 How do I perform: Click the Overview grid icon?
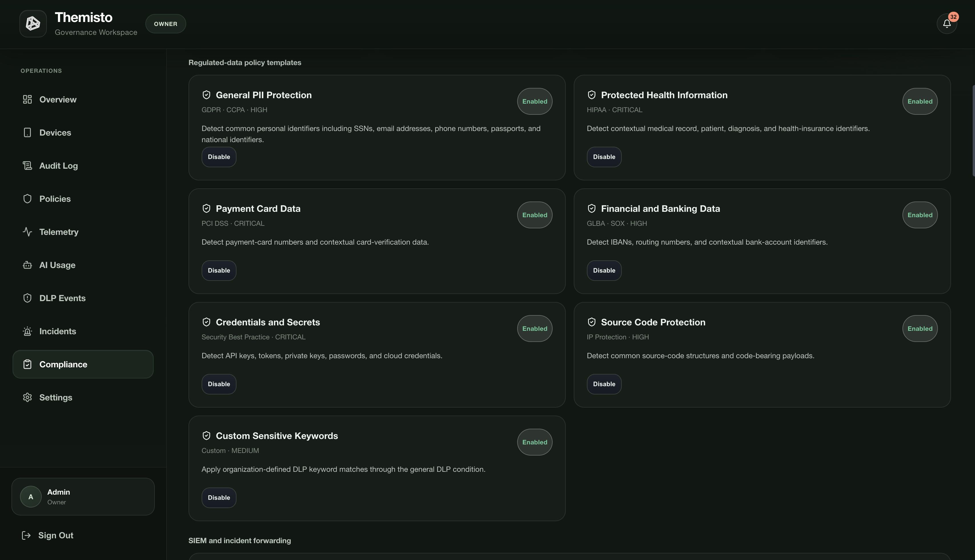pyautogui.click(x=27, y=100)
